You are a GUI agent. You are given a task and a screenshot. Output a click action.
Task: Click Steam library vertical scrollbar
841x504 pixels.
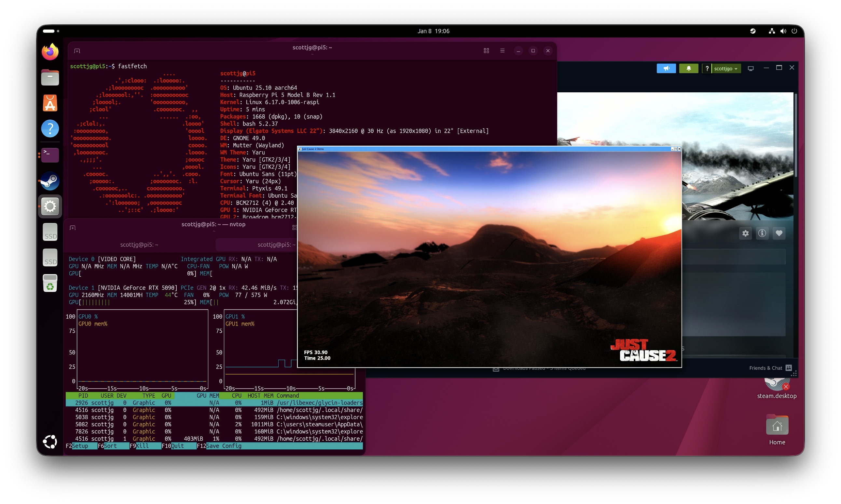click(x=795, y=136)
